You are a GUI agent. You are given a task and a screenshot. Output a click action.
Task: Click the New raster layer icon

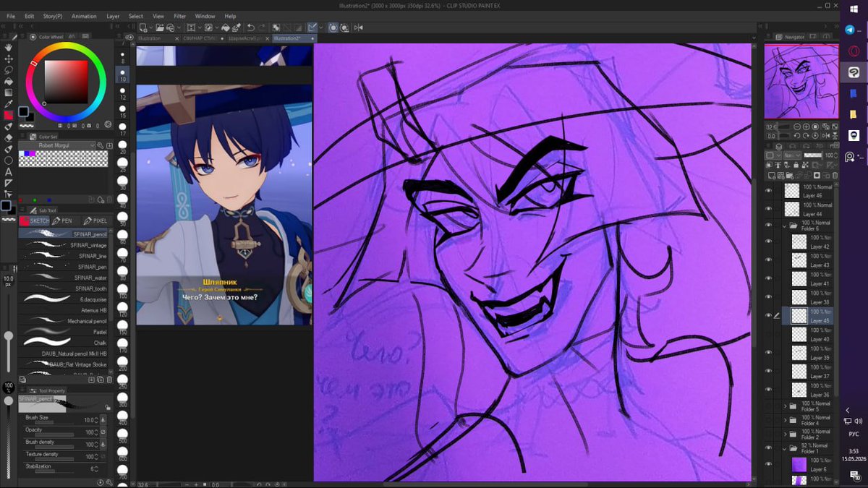coord(772,176)
